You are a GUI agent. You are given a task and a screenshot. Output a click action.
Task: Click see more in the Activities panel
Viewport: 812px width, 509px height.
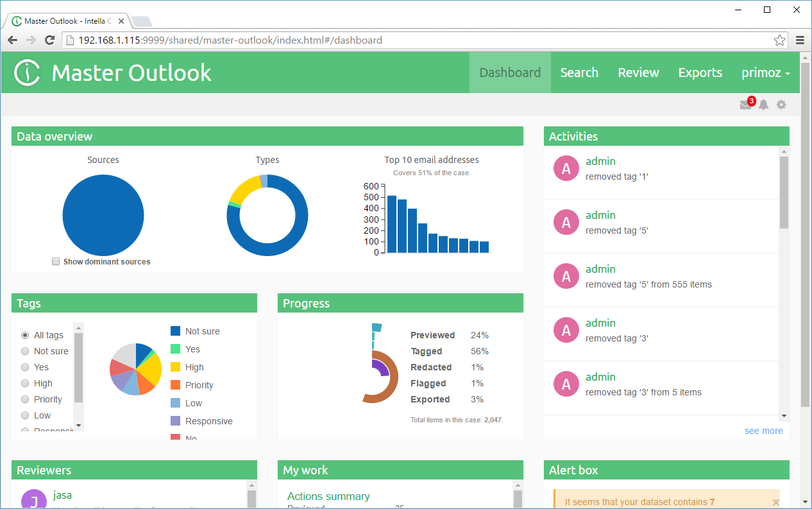coord(763,431)
